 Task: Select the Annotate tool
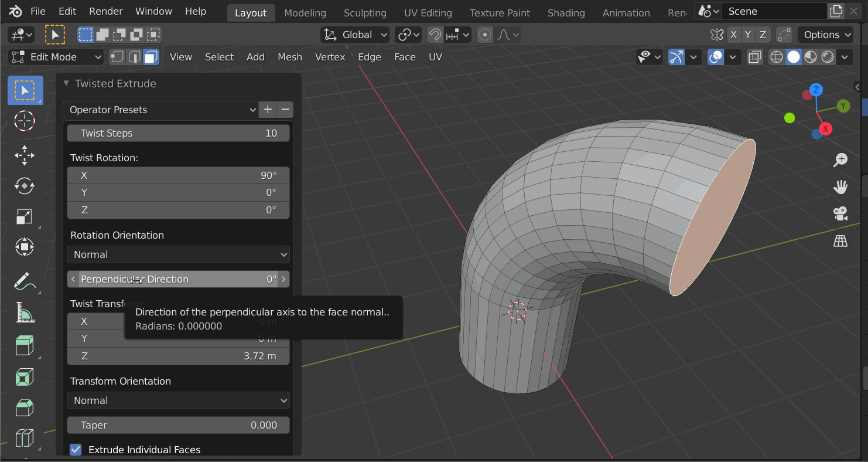25,281
